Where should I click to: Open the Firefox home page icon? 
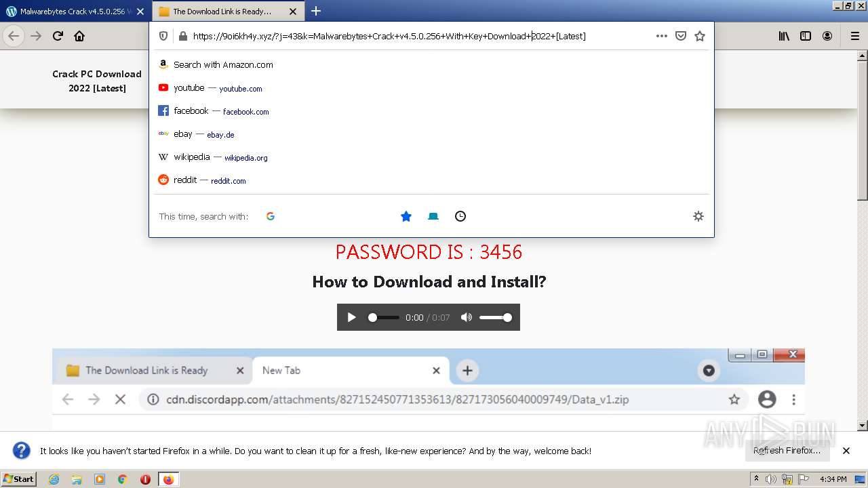coord(79,36)
